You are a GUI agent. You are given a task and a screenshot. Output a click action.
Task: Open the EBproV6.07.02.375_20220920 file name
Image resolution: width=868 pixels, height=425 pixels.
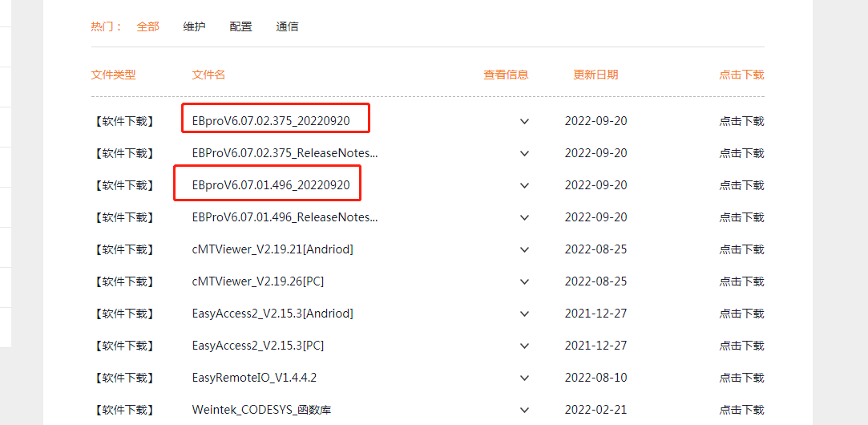(271, 121)
